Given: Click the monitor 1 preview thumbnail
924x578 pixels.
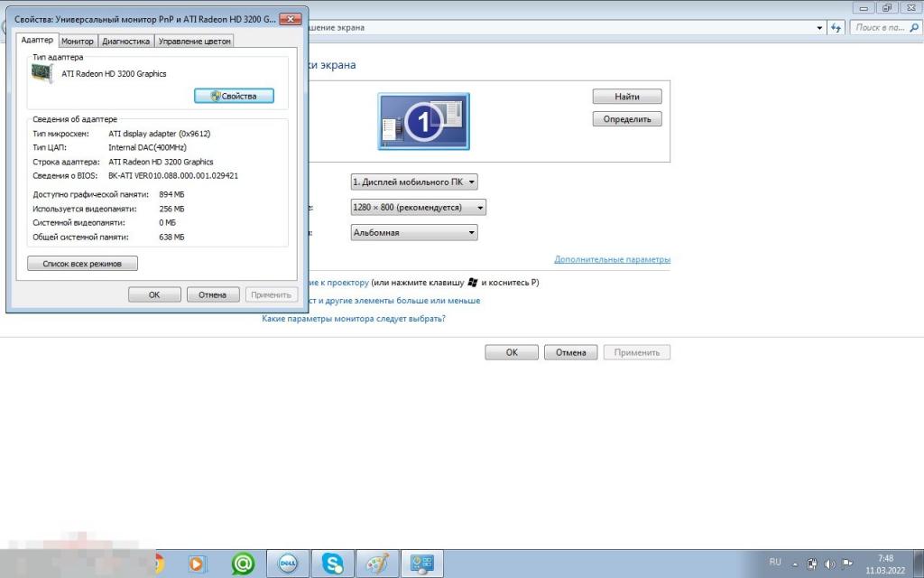Looking at the screenshot, I should [423, 121].
